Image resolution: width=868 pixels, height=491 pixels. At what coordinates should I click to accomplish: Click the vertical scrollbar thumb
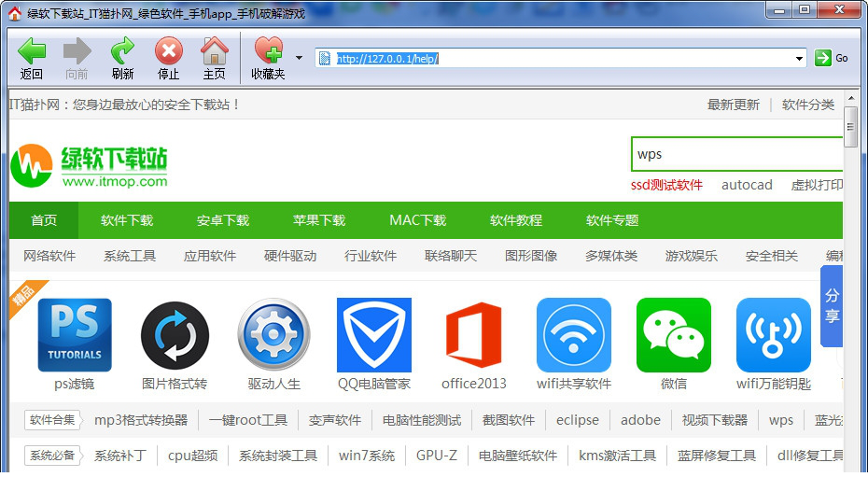(x=851, y=127)
